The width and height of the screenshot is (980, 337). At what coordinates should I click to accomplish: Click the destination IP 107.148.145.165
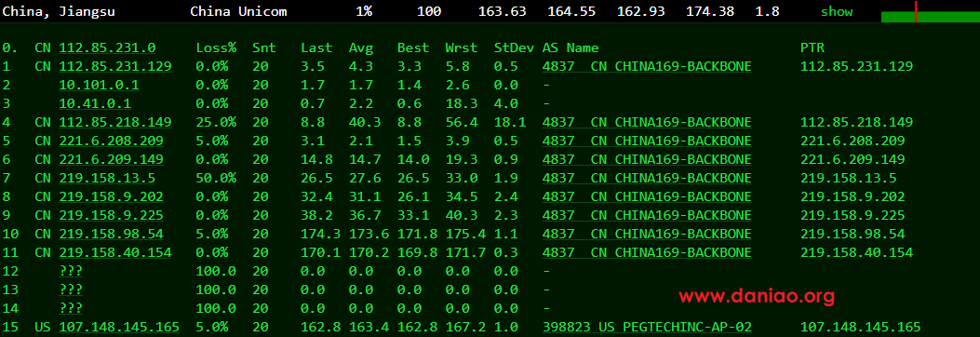pyautogui.click(x=119, y=327)
